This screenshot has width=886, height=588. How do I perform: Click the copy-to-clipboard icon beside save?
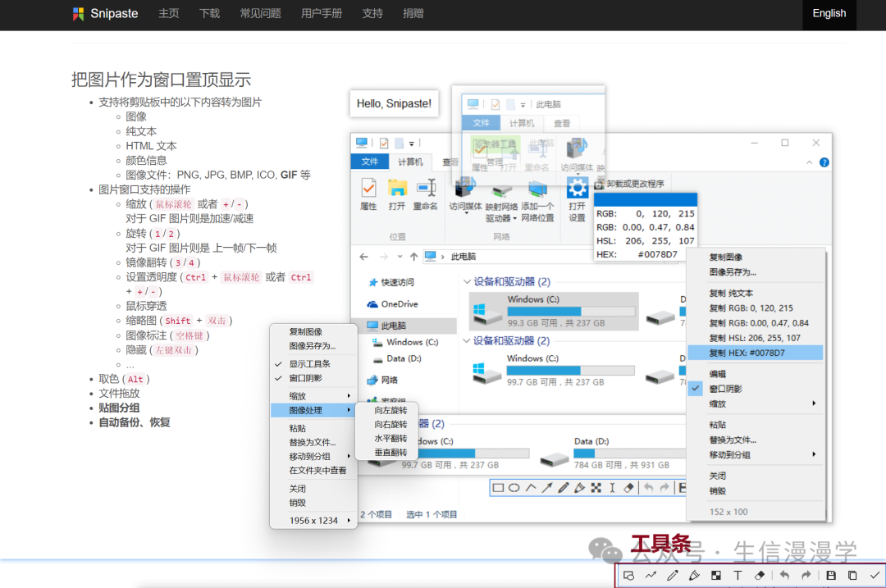click(x=852, y=576)
